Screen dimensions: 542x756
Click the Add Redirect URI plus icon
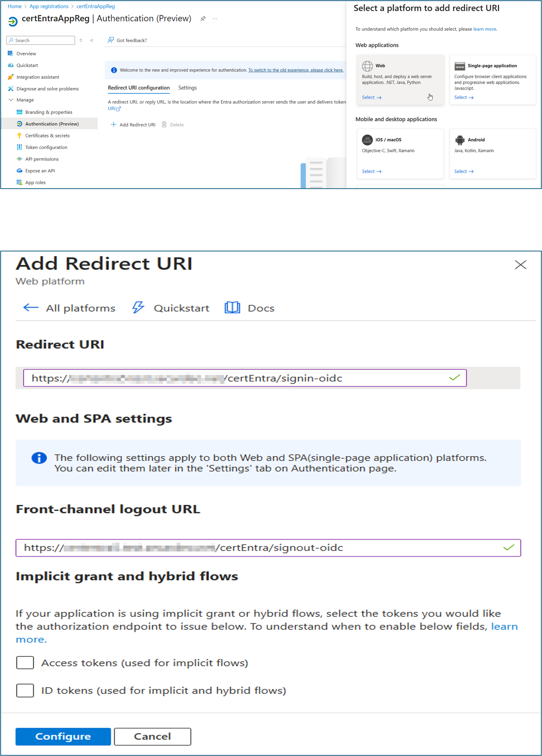click(114, 125)
